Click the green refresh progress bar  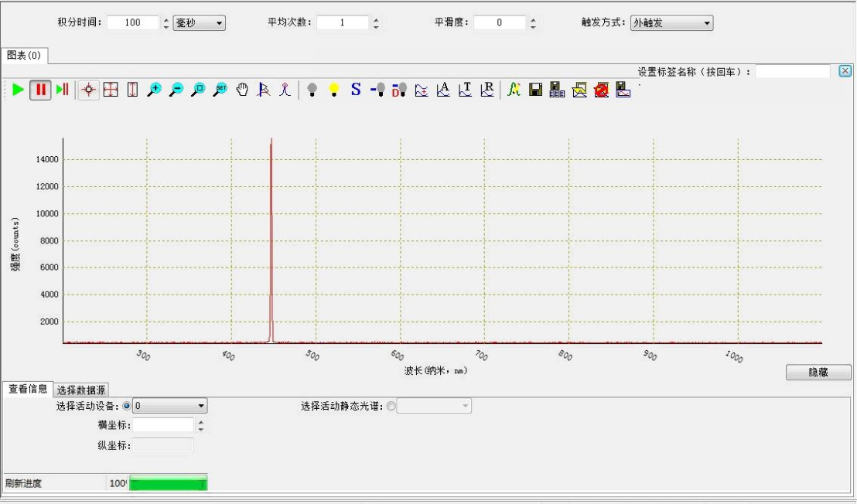[168, 483]
